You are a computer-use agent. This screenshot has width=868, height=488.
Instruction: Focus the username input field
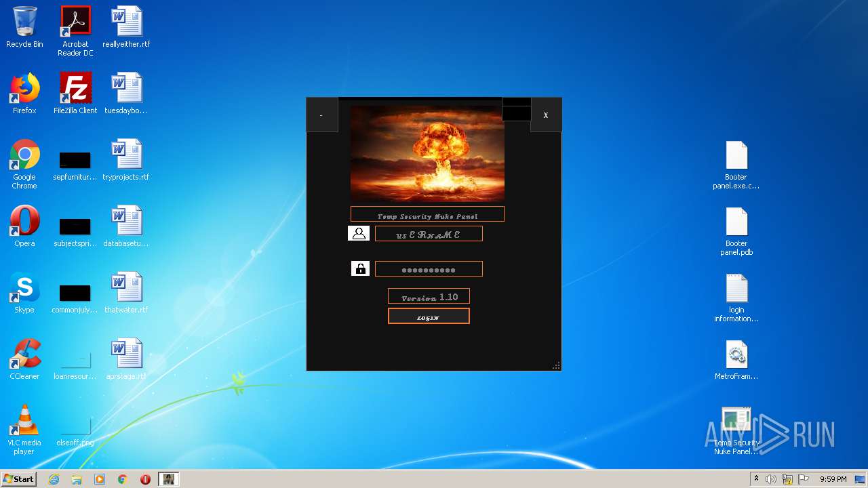tap(429, 234)
